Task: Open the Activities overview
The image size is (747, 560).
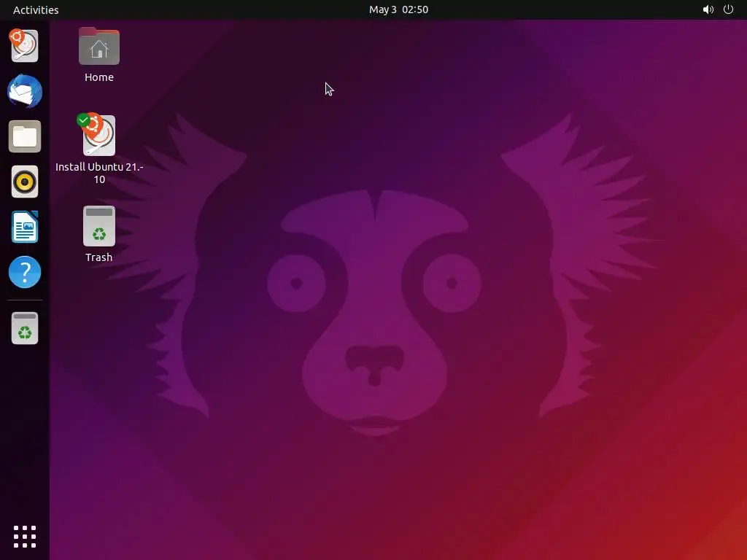Action: coord(36,9)
